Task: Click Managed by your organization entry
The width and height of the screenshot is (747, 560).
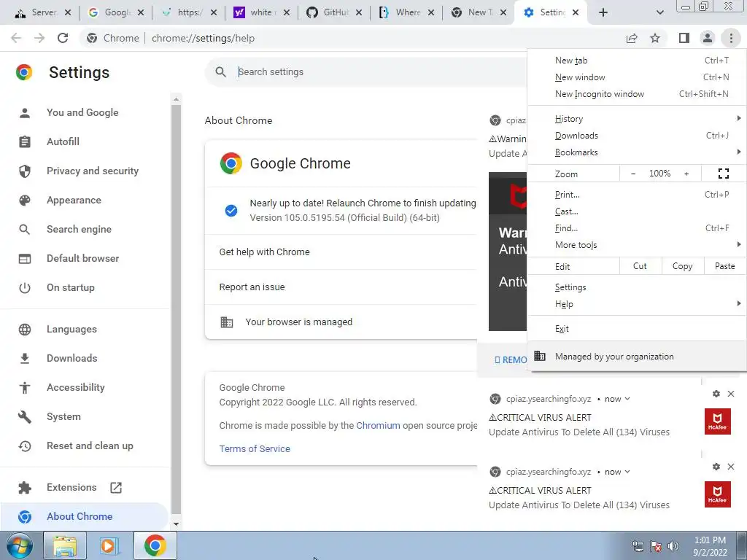Action: [636, 356]
